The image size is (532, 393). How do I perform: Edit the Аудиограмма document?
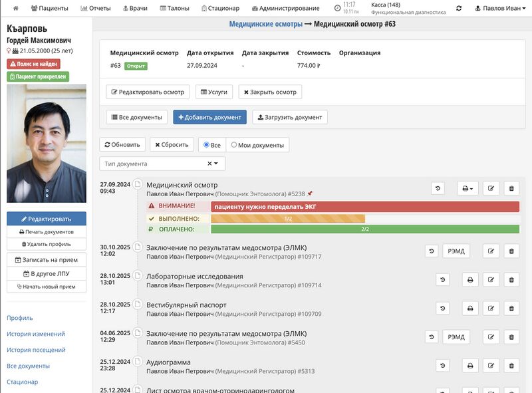coord(491,366)
